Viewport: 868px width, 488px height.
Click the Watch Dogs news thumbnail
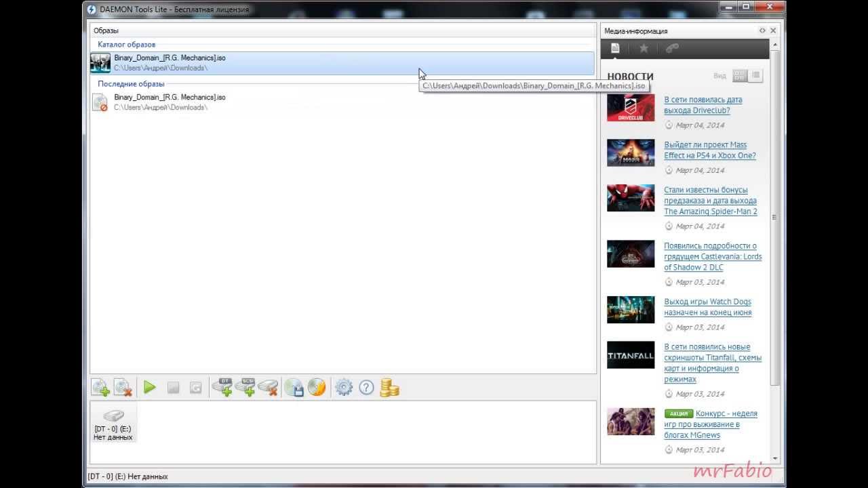point(631,310)
